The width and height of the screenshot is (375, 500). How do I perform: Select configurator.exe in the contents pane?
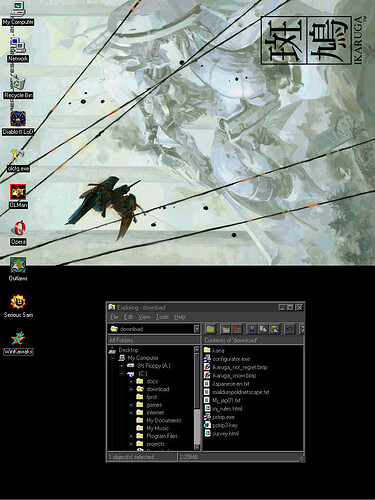point(227,359)
